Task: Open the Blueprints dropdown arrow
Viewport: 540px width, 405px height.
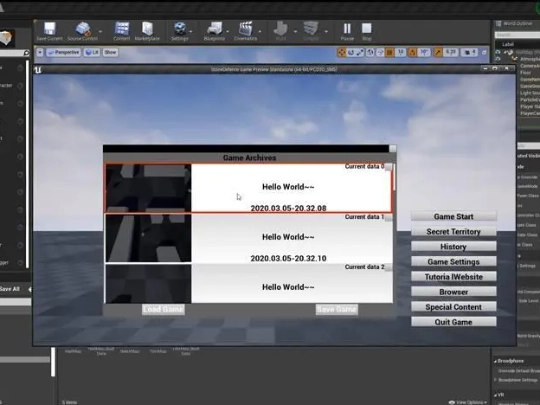Action: click(228, 31)
